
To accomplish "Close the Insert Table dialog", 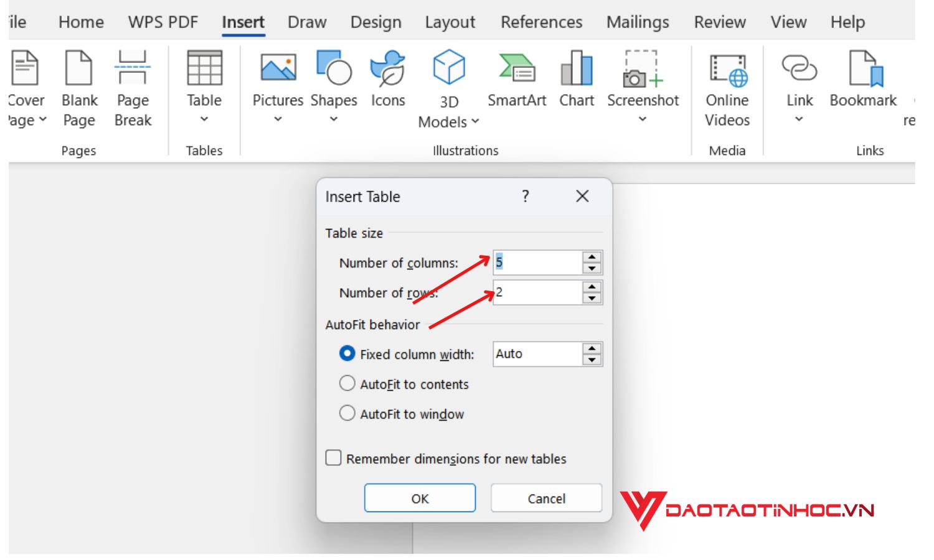I will point(582,197).
